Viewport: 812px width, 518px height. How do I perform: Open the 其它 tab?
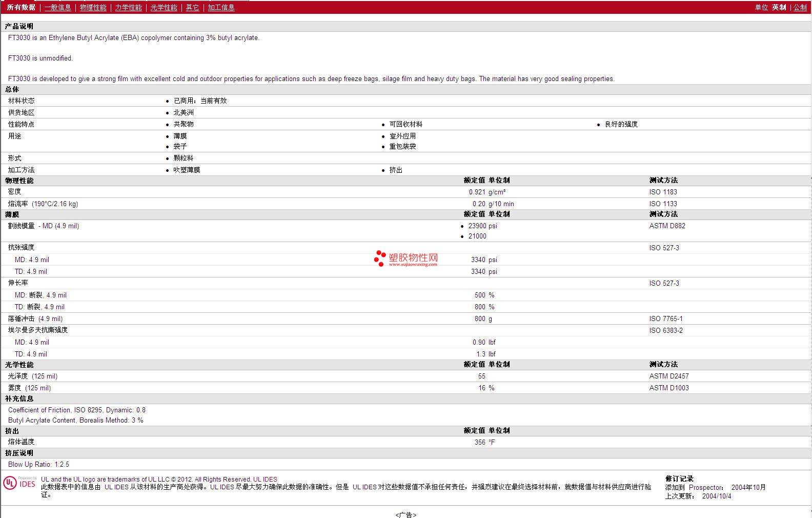pos(192,7)
